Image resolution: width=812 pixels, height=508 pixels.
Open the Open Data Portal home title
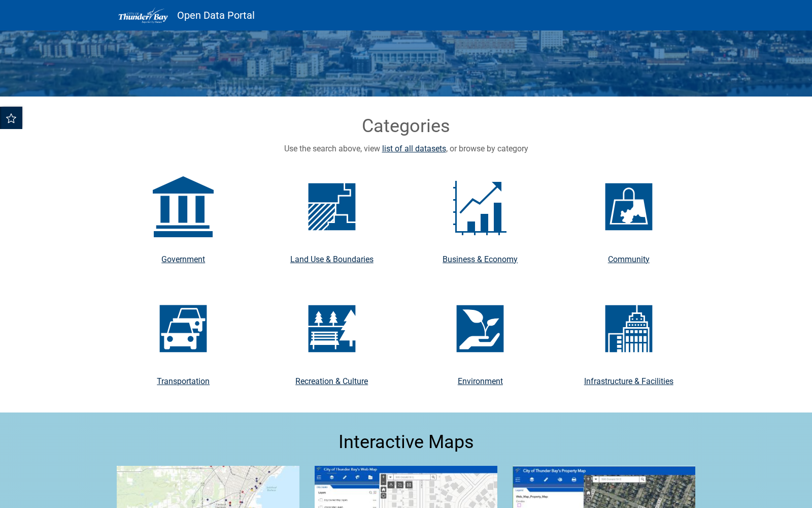[x=216, y=15]
